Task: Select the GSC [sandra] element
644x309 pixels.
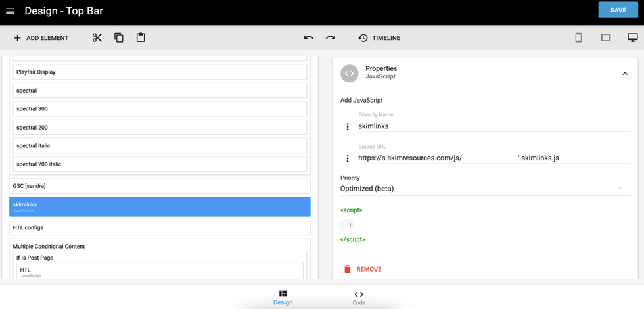Action: click(160, 186)
